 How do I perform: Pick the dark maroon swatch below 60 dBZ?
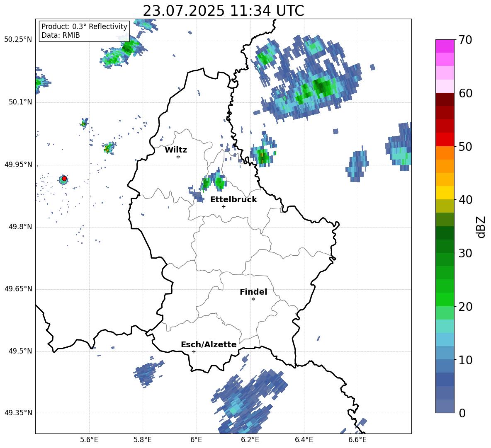tap(445, 99)
